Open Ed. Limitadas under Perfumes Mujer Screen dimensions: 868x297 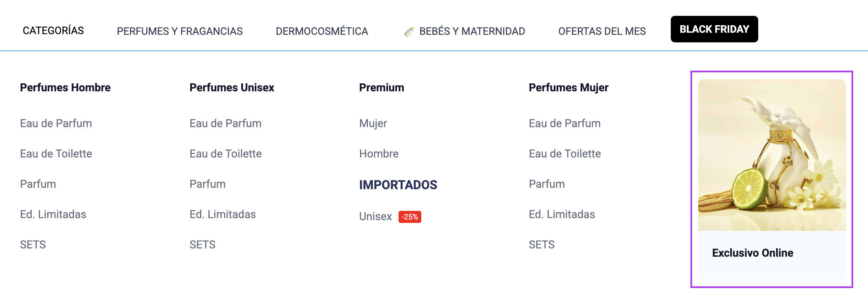point(562,214)
